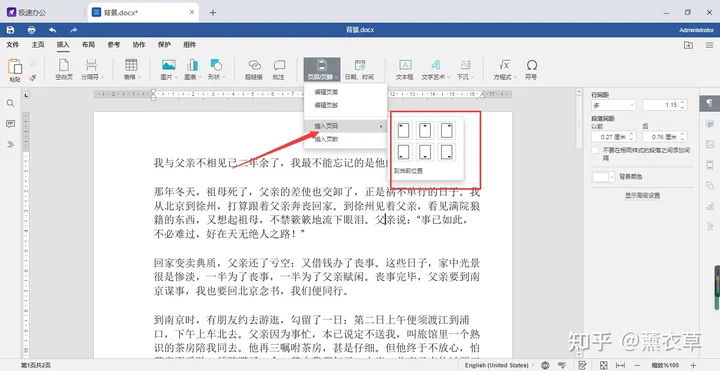Switch to the Protection (保护) tab
This screenshot has width=720, height=371.
coord(164,45)
